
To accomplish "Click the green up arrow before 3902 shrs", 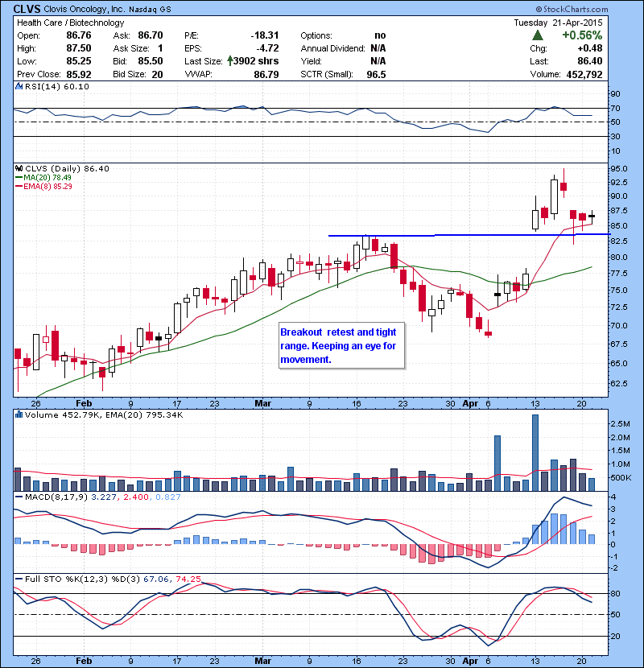I will tap(230, 61).
